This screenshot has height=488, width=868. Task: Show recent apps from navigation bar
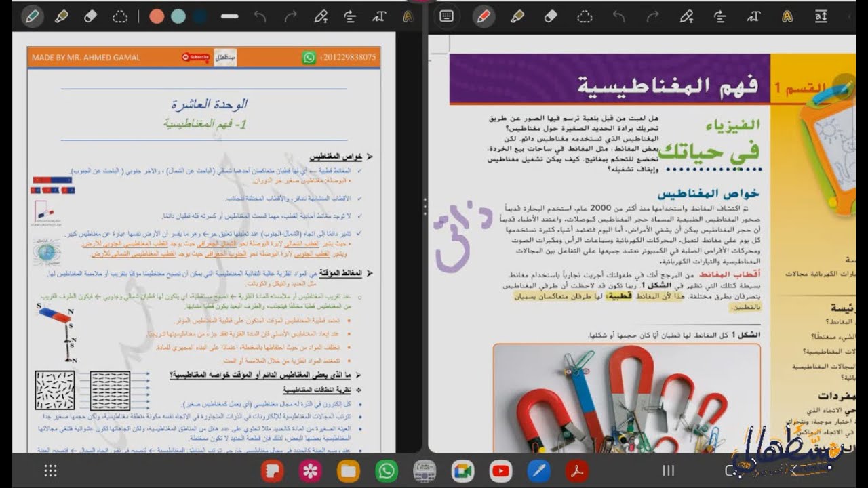pyautogui.click(x=668, y=470)
